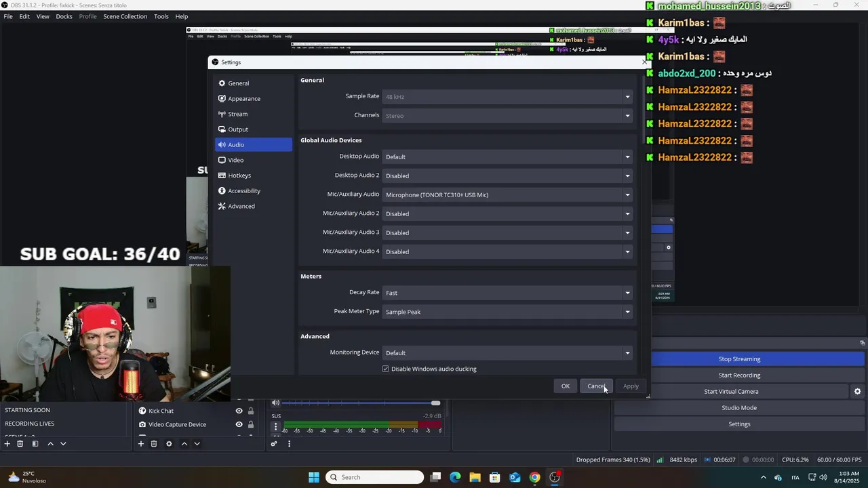
Task: Click the Controls dock pop-out icon
Action: pos(863,343)
